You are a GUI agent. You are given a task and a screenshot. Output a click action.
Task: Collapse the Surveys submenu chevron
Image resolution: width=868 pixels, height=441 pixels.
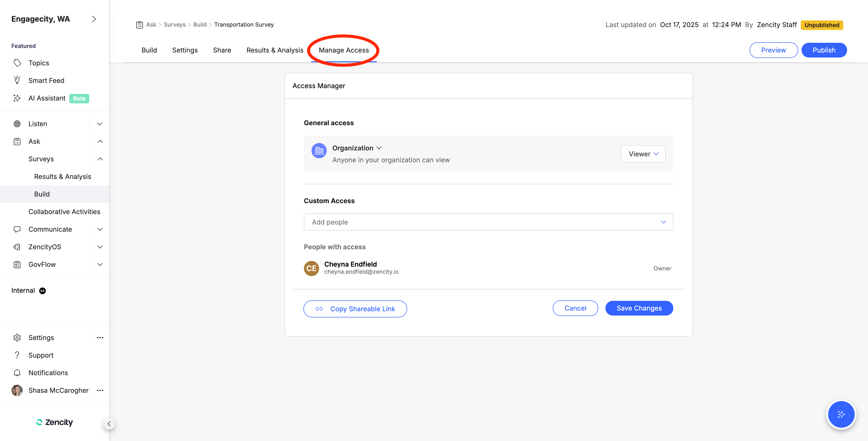click(x=100, y=159)
